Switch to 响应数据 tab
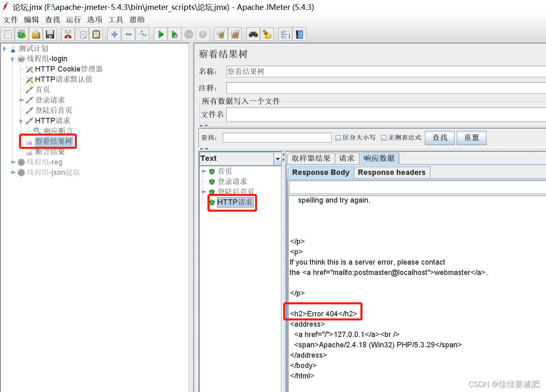 (x=379, y=158)
